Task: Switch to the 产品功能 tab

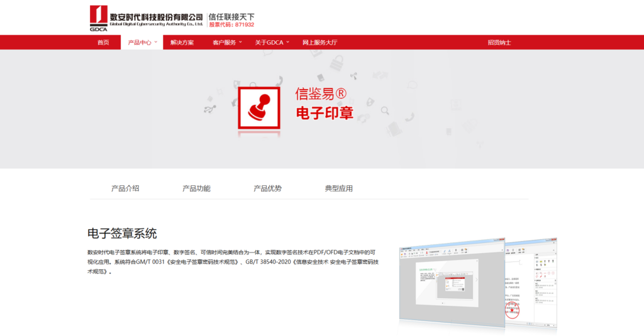Action: coord(196,188)
